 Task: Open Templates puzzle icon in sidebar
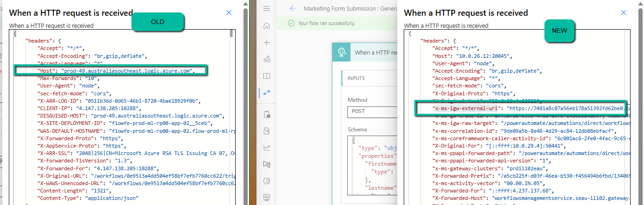266,59
